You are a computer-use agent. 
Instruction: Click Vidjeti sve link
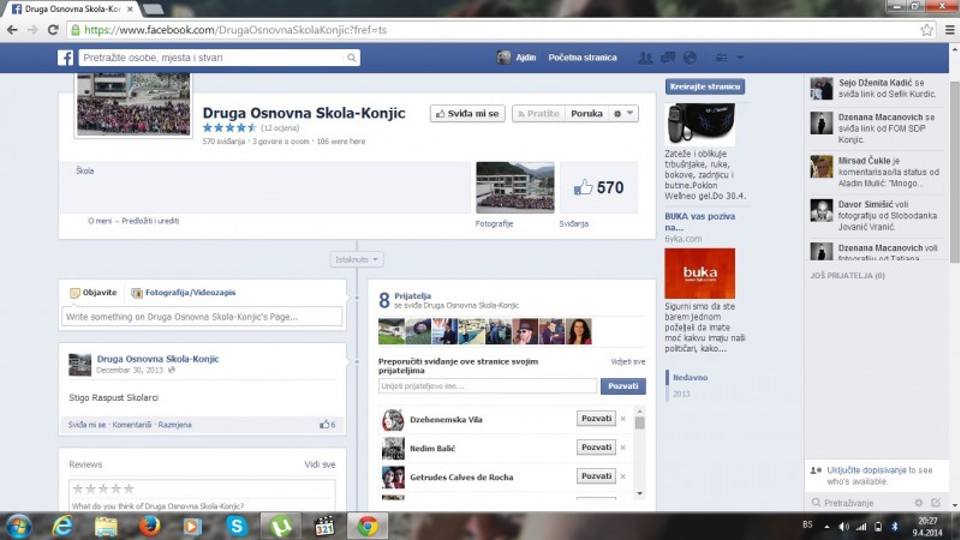point(628,362)
